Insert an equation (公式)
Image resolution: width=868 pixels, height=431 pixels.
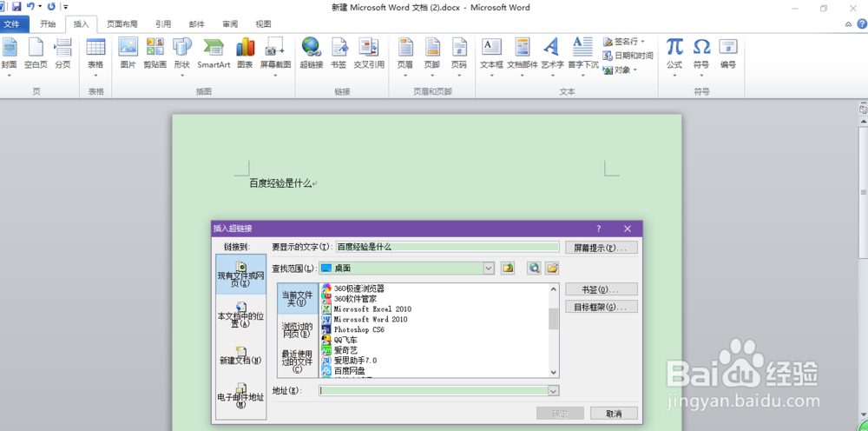[674, 56]
